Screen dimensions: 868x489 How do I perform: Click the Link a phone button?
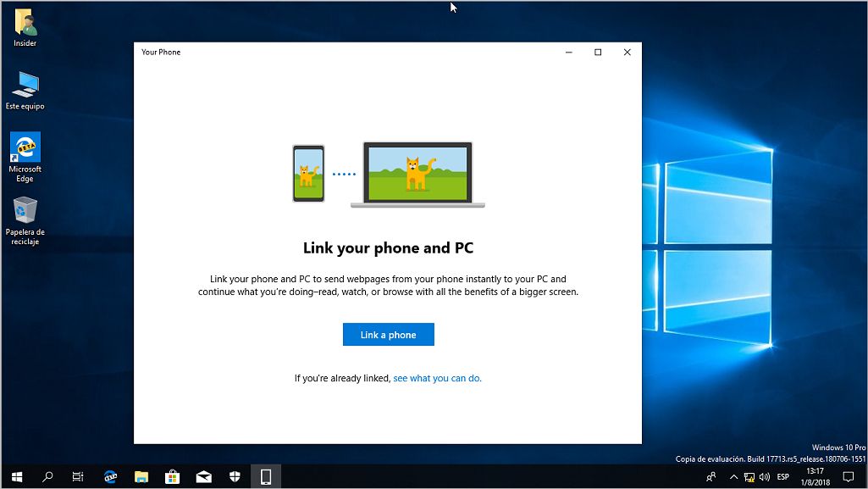click(388, 335)
